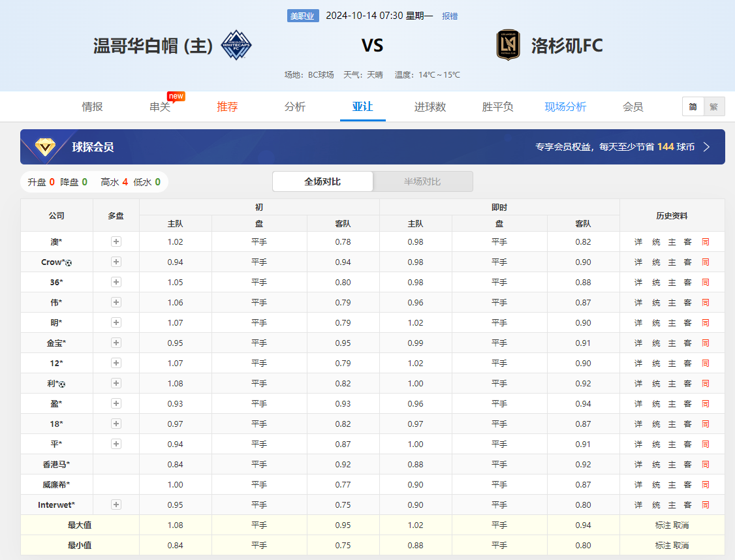Click 标注 in the 最大值 row
This screenshot has width=735, height=560.
tap(663, 525)
